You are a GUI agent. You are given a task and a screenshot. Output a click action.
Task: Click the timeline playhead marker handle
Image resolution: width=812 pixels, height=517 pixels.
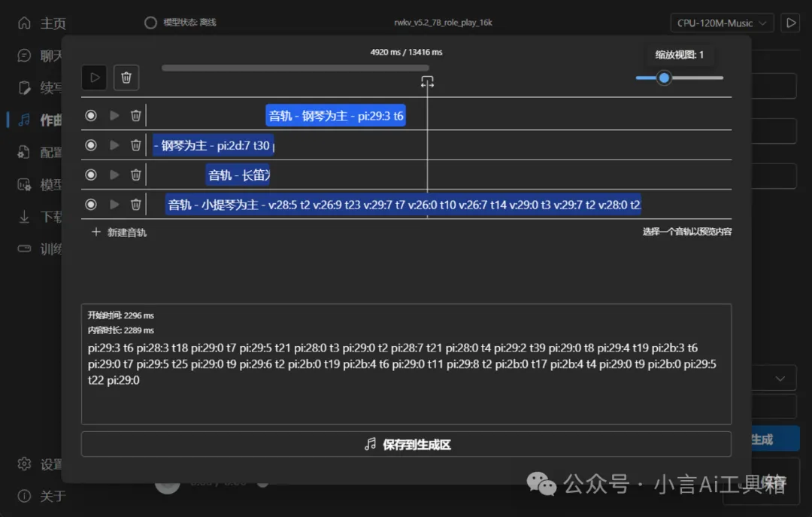[x=427, y=82]
